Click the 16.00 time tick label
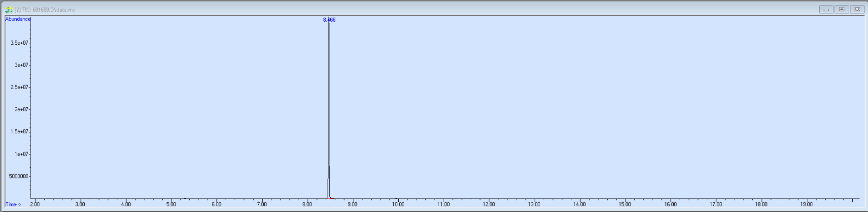868x212 pixels. pos(670,204)
